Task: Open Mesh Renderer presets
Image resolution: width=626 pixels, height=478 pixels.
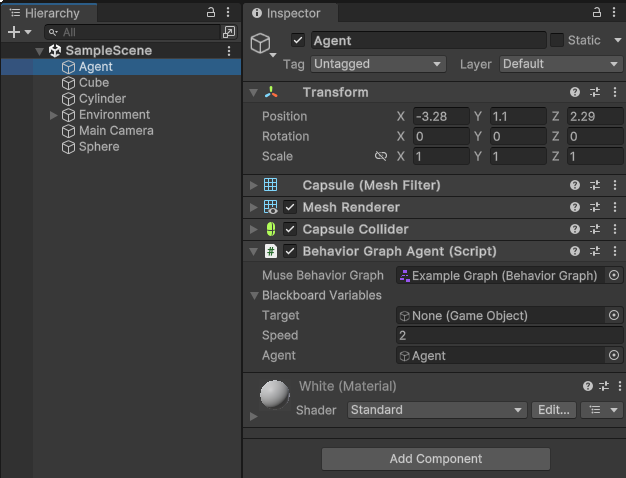Action: point(595,207)
